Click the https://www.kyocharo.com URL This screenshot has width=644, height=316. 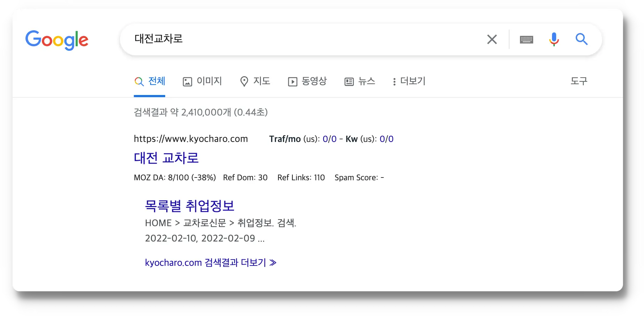point(191,139)
